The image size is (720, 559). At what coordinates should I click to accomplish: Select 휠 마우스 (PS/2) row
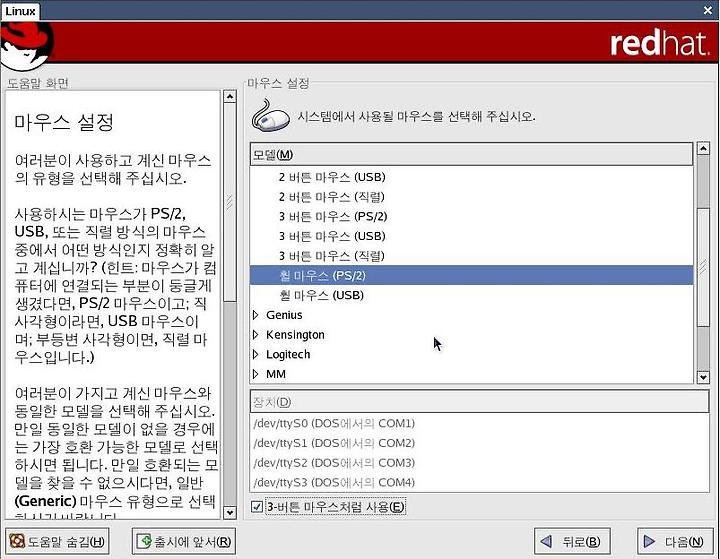click(x=472, y=276)
